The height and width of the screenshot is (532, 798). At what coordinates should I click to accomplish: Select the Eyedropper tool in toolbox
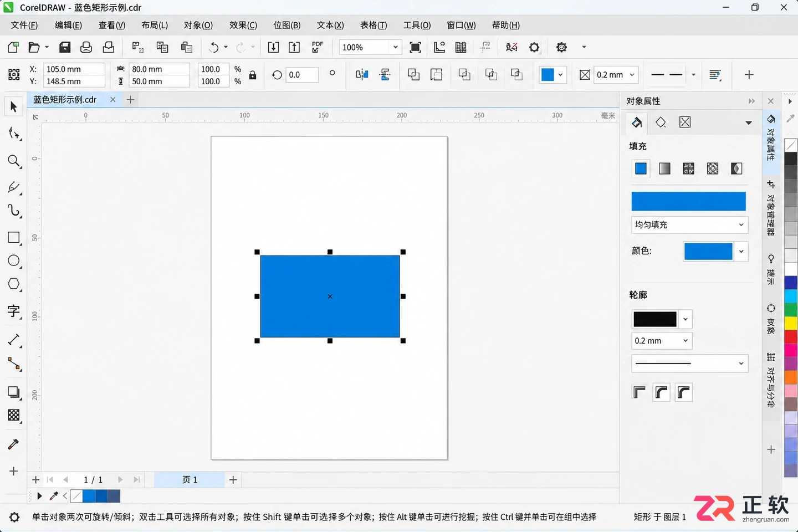coord(14,444)
